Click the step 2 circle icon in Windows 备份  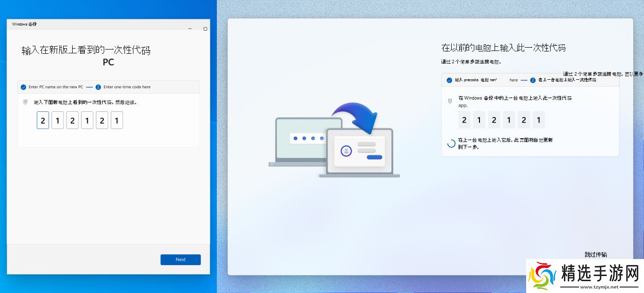point(98,87)
